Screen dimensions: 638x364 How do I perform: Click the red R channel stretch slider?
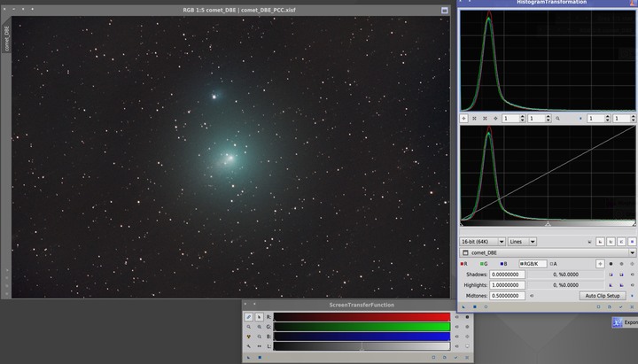click(x=362, y=316)
